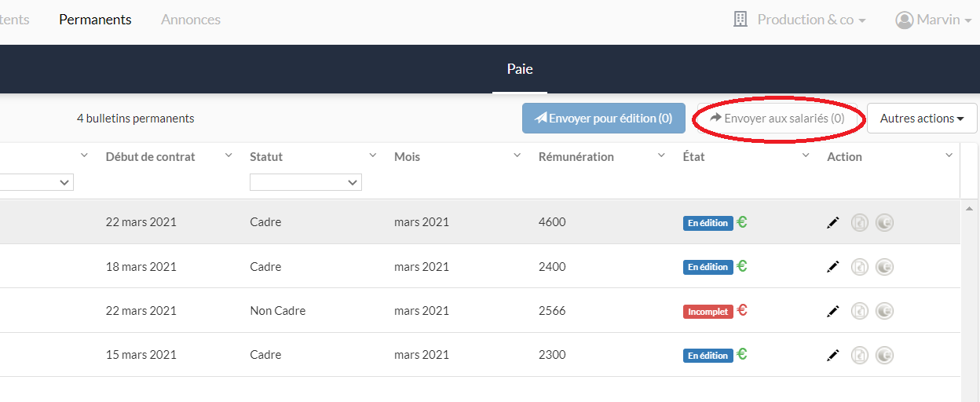Open the Rémunération column menu chevron
This screenshot has height=402, width=980.
pyautogui.click(x=662, y=155)
